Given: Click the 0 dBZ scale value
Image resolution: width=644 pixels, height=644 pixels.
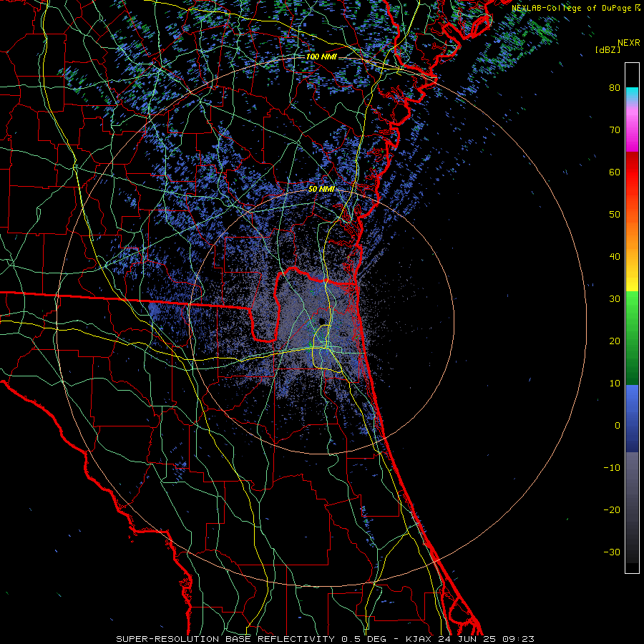Looking at the screenshot, I should [618, 426].
